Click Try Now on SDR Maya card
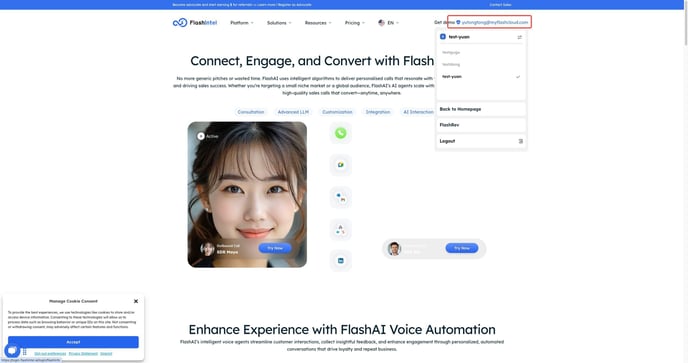Viewport: 688px width, 363px height. (275, 248)
